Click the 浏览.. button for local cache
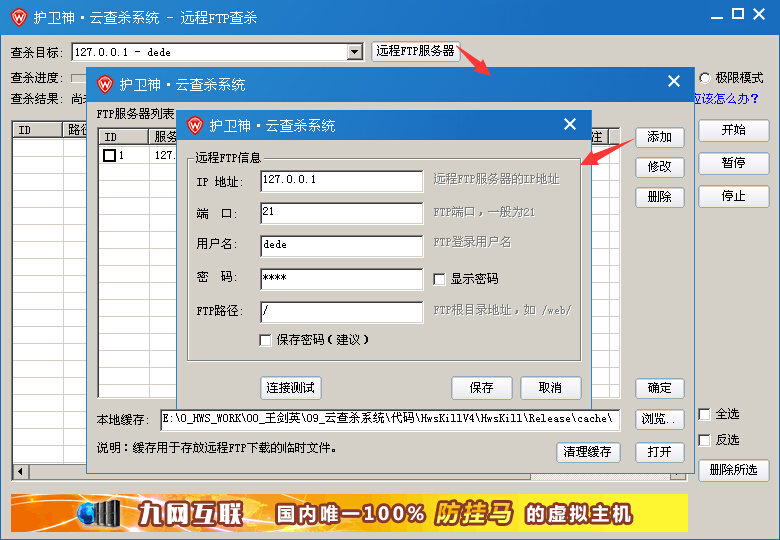 (x=660, y=419)
